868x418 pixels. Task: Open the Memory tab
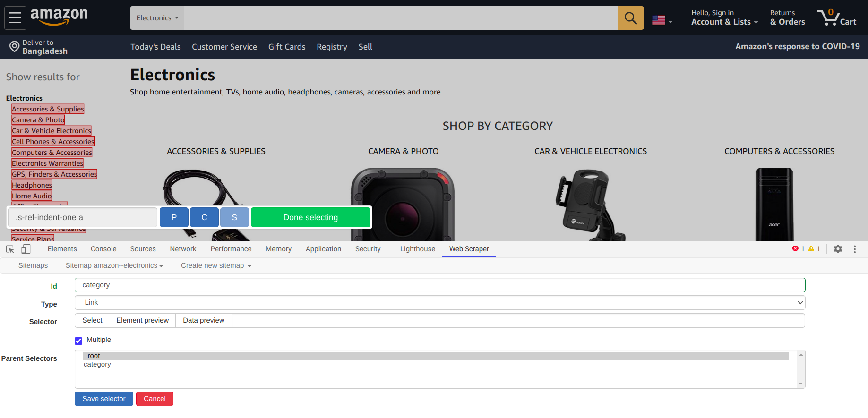[278, 249]
